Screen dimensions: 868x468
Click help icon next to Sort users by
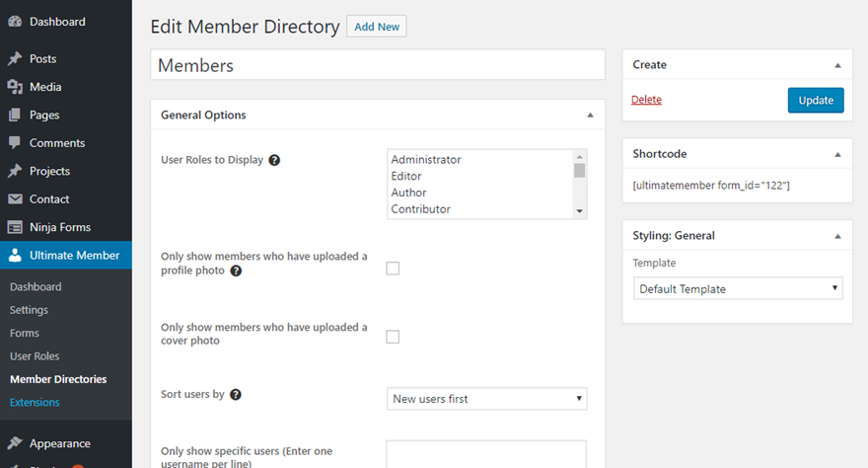click(x=236, y=395)
